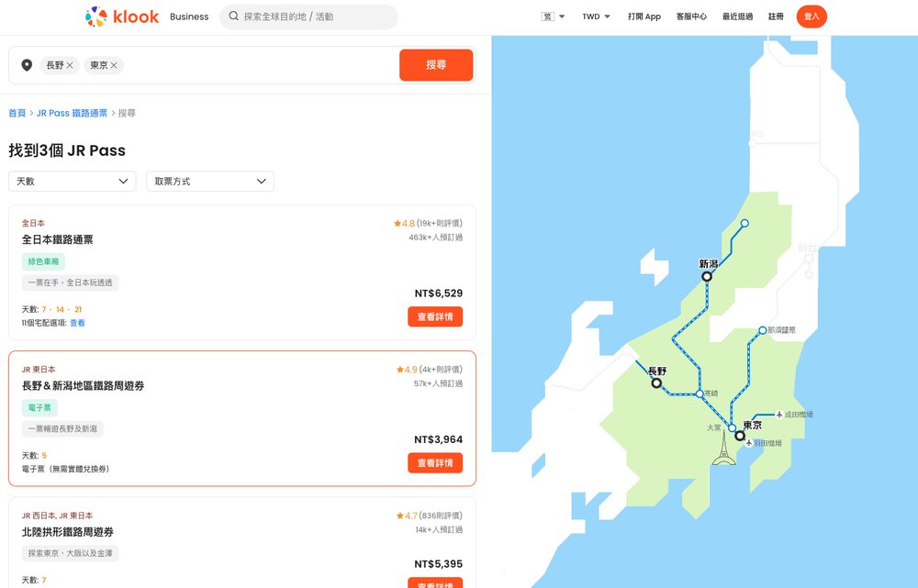Screen dimensions: 918x588
Task: Switch to the 客服中心 menu item
Action: 691,16
